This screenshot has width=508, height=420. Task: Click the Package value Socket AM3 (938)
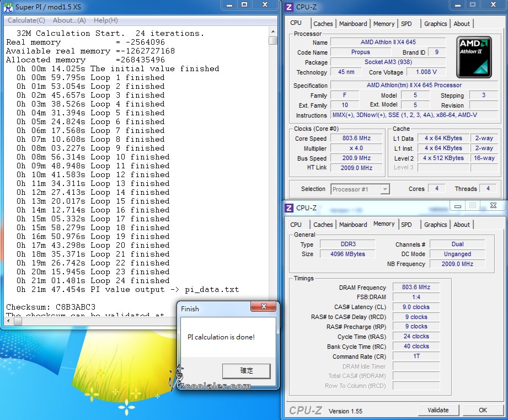[x=388, y=62]
